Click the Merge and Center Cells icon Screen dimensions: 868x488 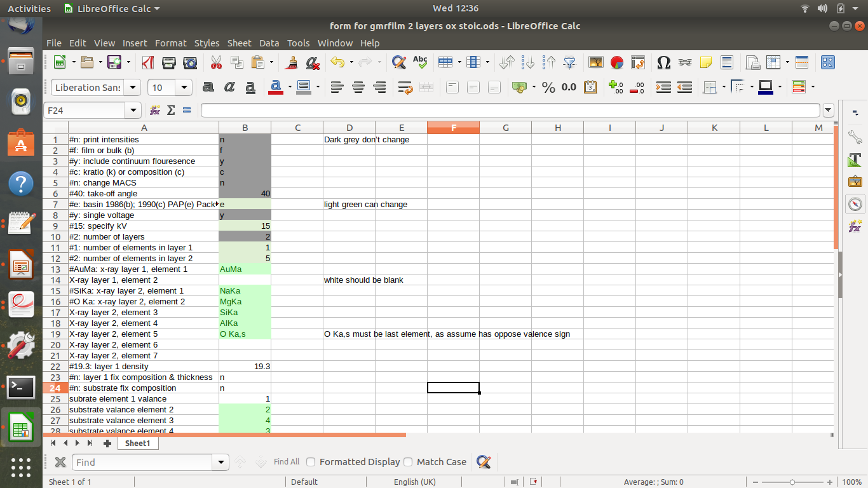pos(426,88)
